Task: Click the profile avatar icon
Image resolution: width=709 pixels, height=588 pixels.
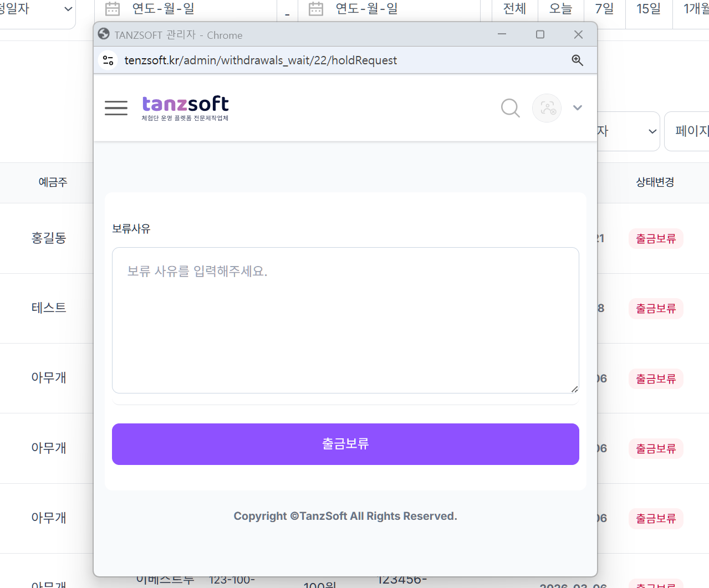Action: tap(547, 108)
